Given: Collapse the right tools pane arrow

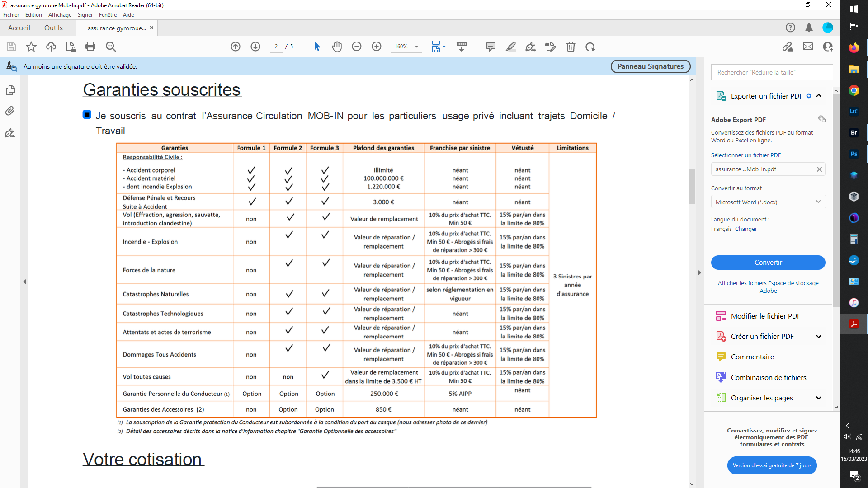Looking at the screenshot, I should [699, 273].
